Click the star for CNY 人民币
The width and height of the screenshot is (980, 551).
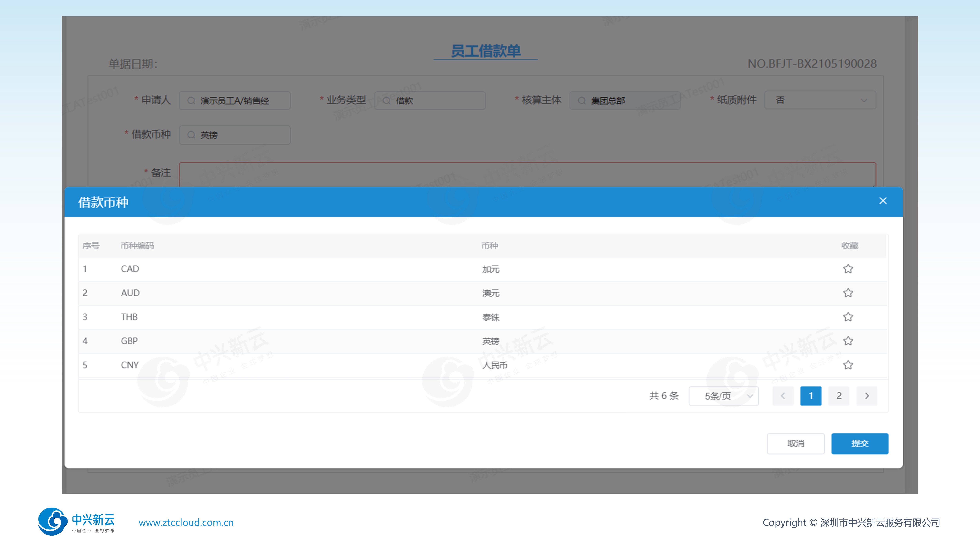(848, 365)
